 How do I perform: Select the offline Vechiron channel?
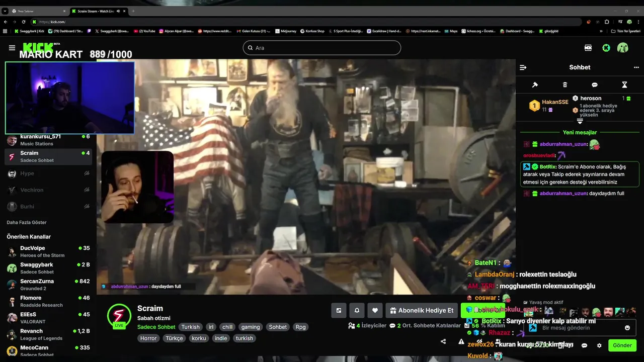pyautogui.click(x=48, y=190)
